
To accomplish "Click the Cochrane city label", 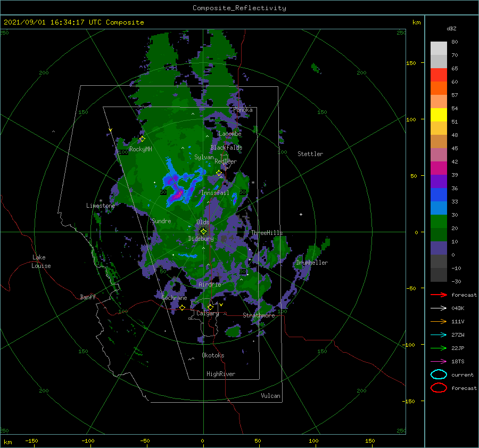I will (174, 298).
